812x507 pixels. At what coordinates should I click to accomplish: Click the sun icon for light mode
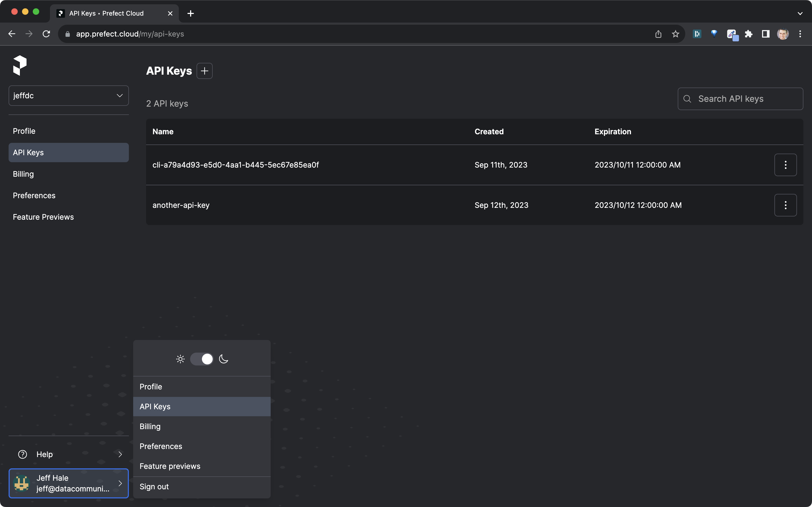180,359
